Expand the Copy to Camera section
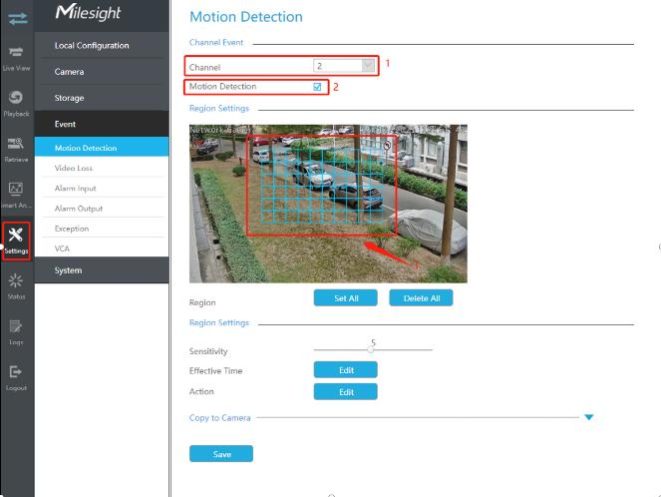Screen dimensions: 661x497 589,417
